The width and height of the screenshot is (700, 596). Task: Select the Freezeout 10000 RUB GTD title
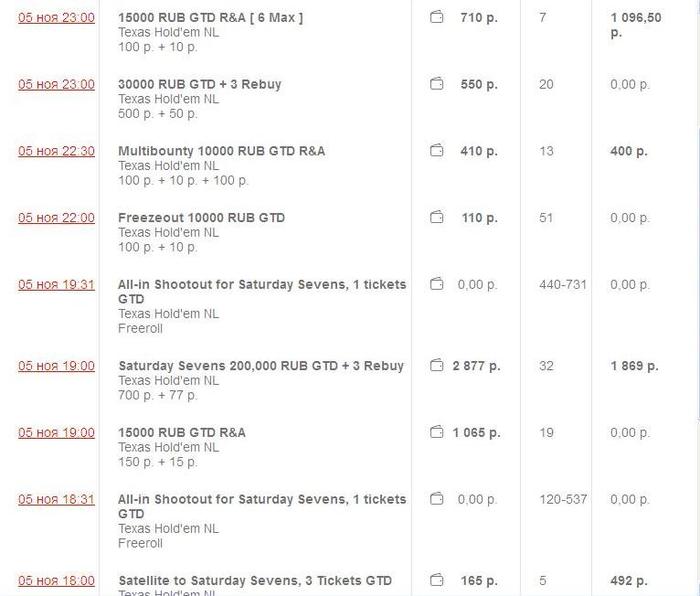(x=201, y=218)
